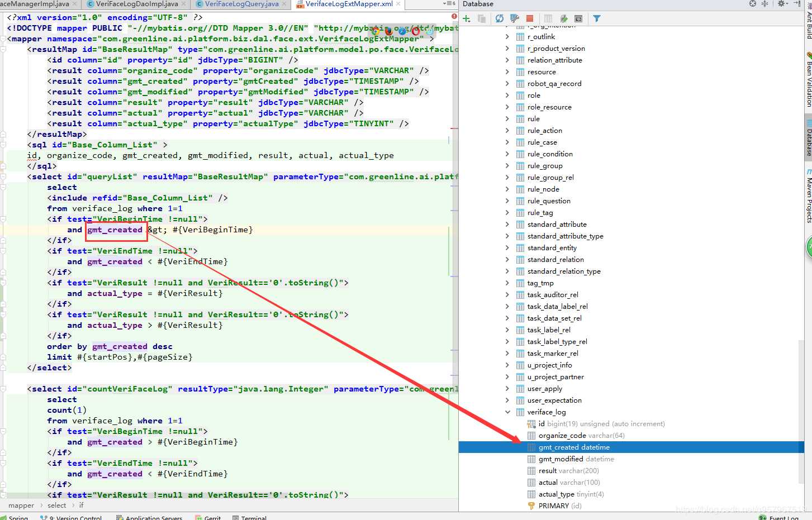Screen dimensions: 812x520
Task: Click the Edit Source pencil icon
Action: [563, 18]
